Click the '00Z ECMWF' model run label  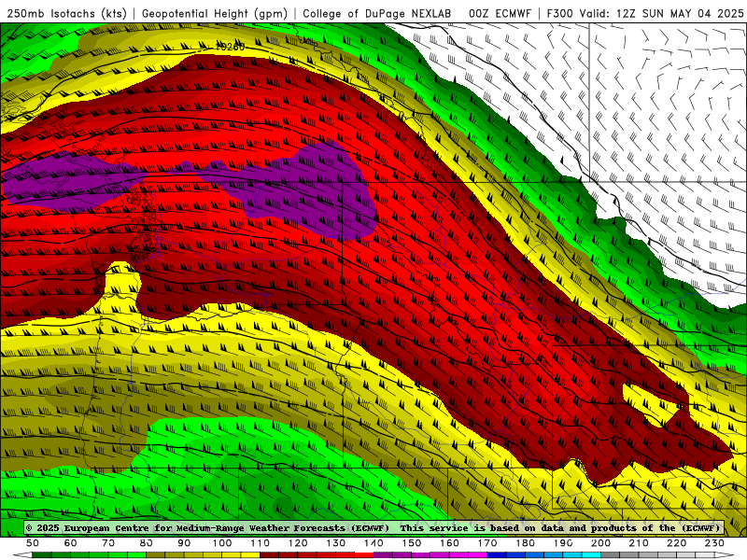click(500, 13)
